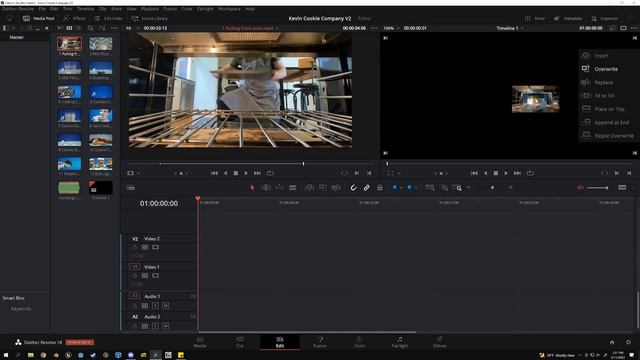Image resolution: width=640 pixels, height=360 pixels.
Task: Open the Timeline 1 name dropdown
Action: click(510, 28)
